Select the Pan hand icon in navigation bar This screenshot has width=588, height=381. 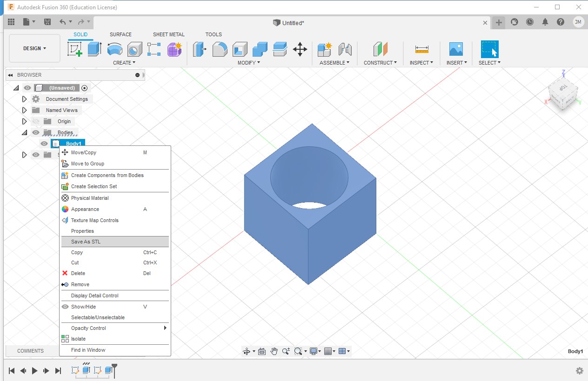point(274,351)
